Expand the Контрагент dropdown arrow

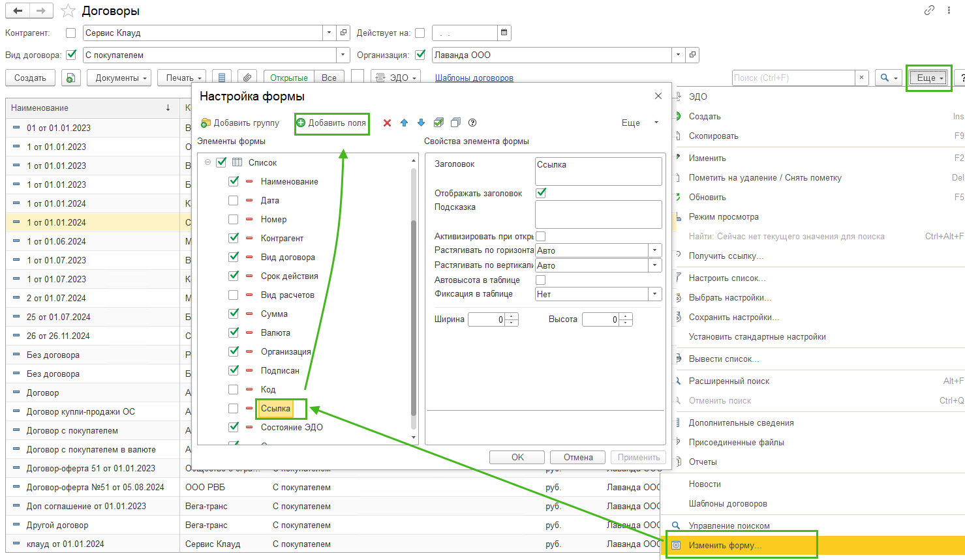pyautogui.click(x=331, y=33)
